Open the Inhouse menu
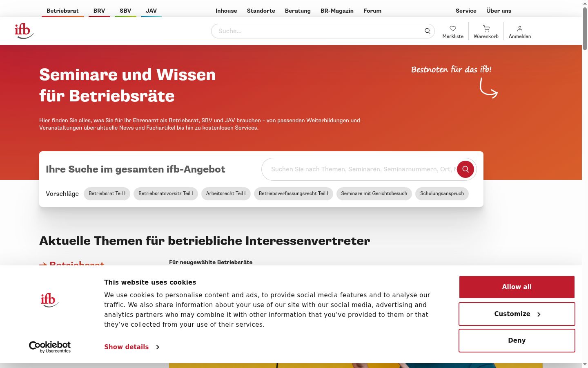 point(226,11)
